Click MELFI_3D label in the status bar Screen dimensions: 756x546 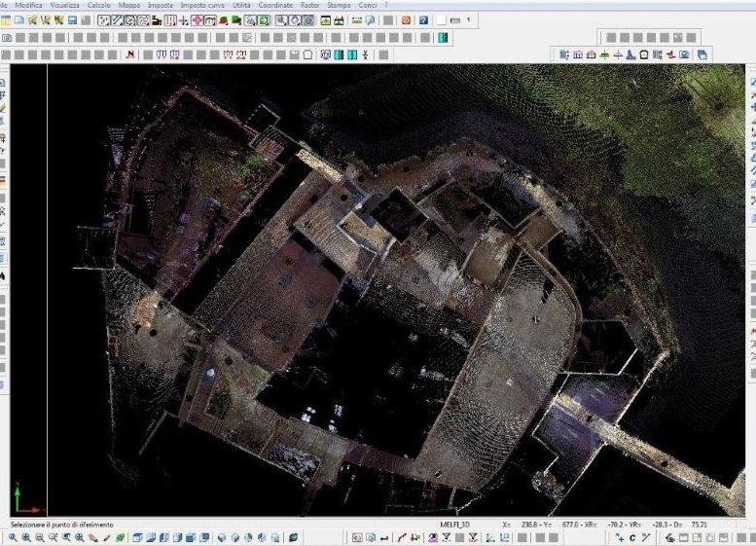[454, 525]
